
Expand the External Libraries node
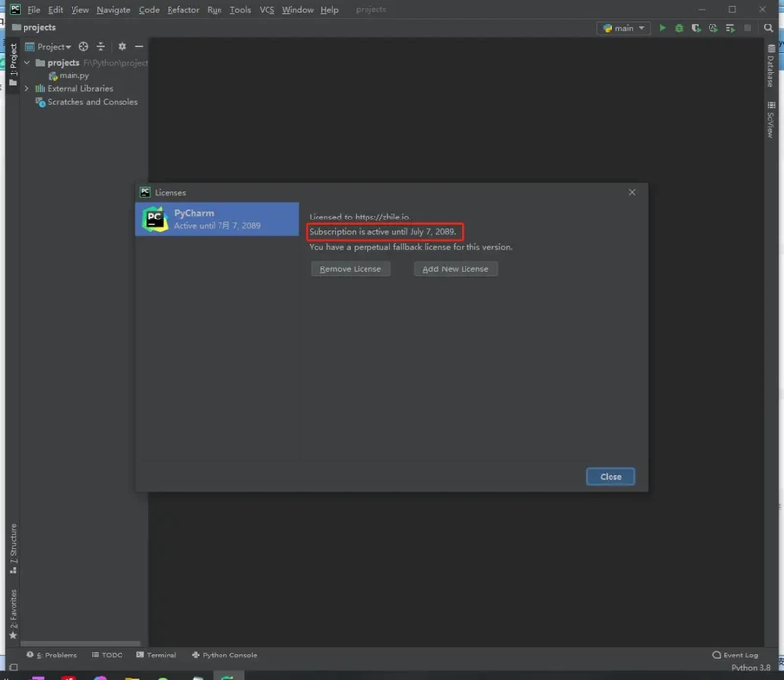27,88
